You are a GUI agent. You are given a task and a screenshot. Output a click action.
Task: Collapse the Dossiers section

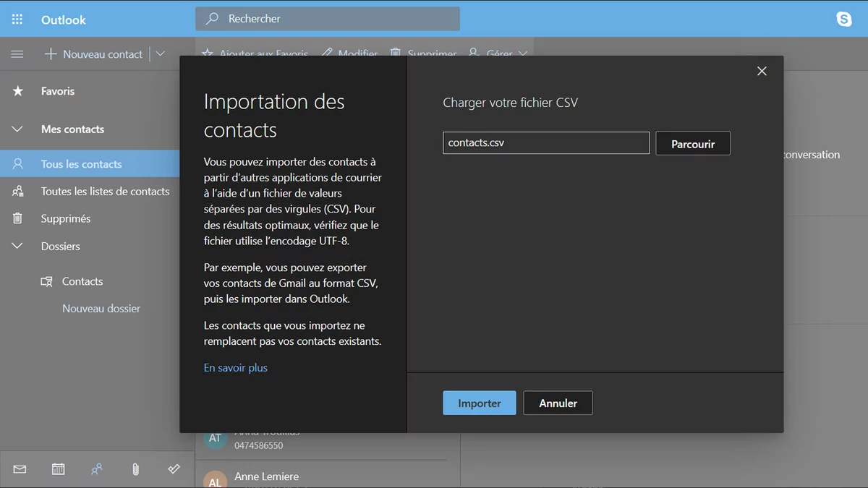tap(18, 247)
